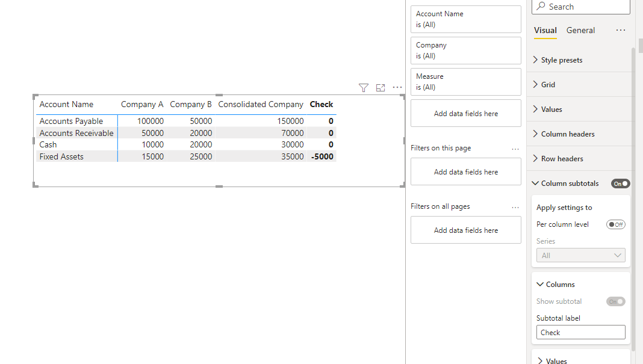The image size is (643, 364).
Task: Open Filters on this page ellipsis menu
Action: tap(515, 149)
